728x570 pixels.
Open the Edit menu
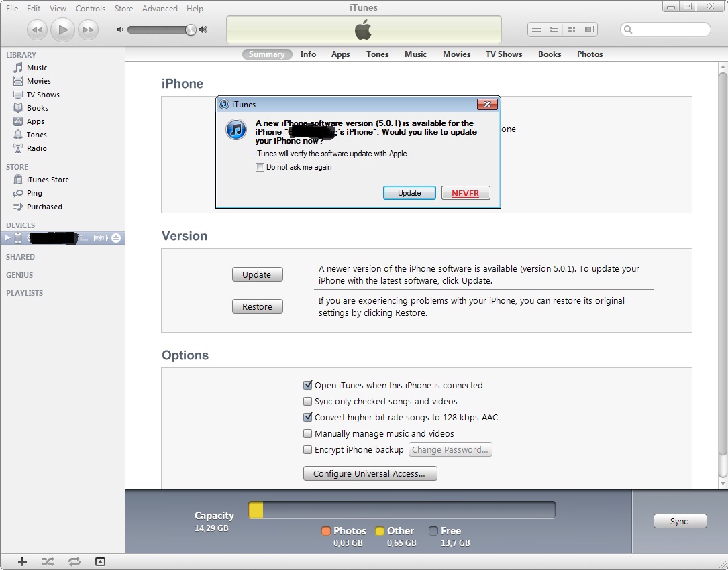click(34, 8)
